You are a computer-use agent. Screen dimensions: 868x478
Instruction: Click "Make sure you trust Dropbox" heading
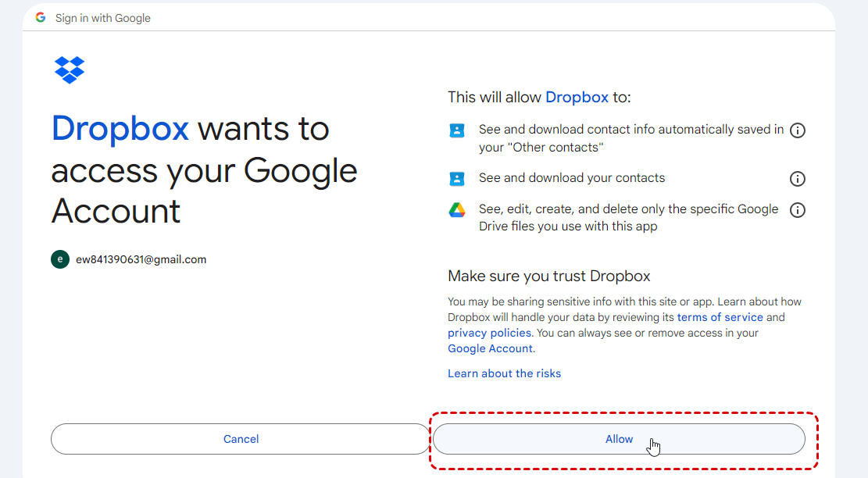click(x=549, y=276)
